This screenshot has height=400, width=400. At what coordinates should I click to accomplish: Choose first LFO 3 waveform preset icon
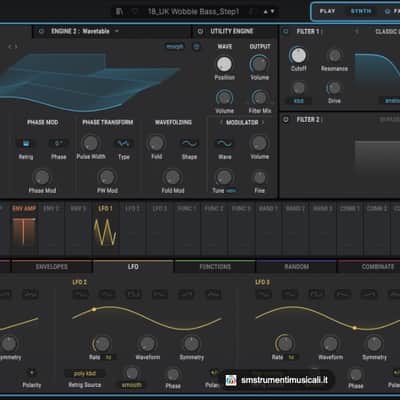coord(263,294)
